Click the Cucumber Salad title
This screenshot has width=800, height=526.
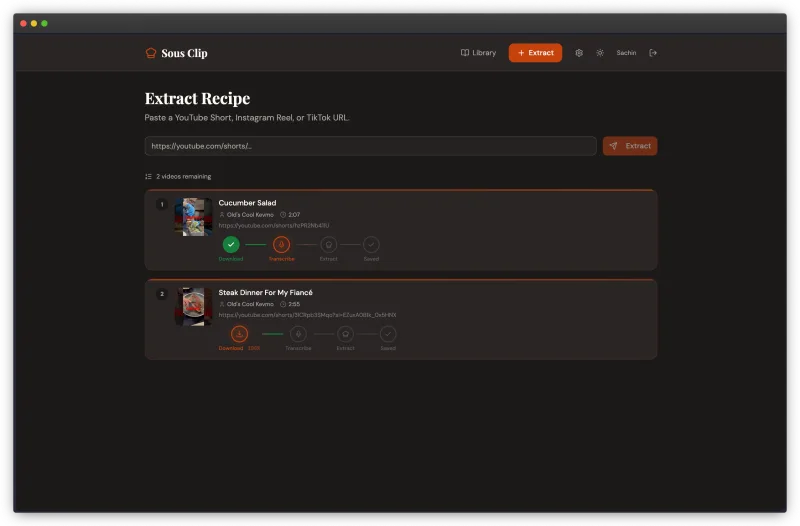247,203
